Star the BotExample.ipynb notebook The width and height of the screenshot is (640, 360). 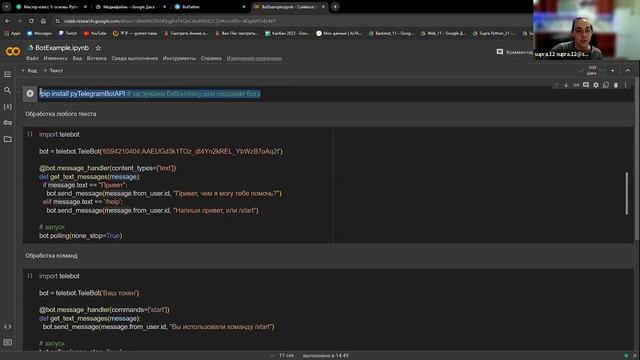coord(98,48)
